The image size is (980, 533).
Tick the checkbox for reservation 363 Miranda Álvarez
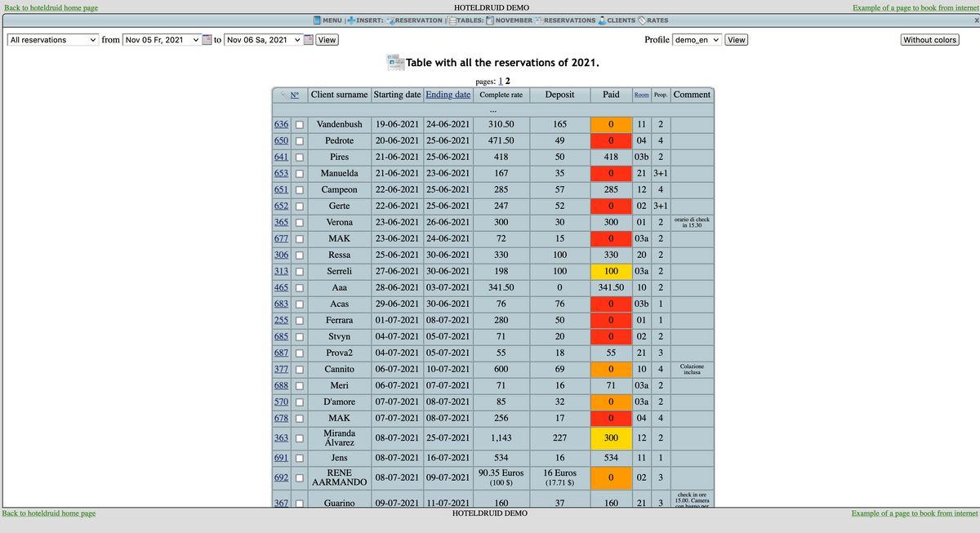click(x=300, y=438)
